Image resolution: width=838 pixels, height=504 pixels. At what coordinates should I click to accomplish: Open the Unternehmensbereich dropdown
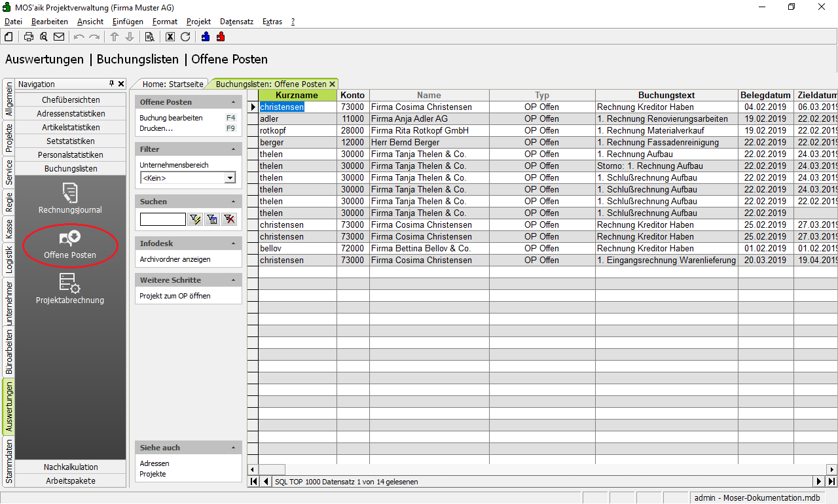pos(230,178)
